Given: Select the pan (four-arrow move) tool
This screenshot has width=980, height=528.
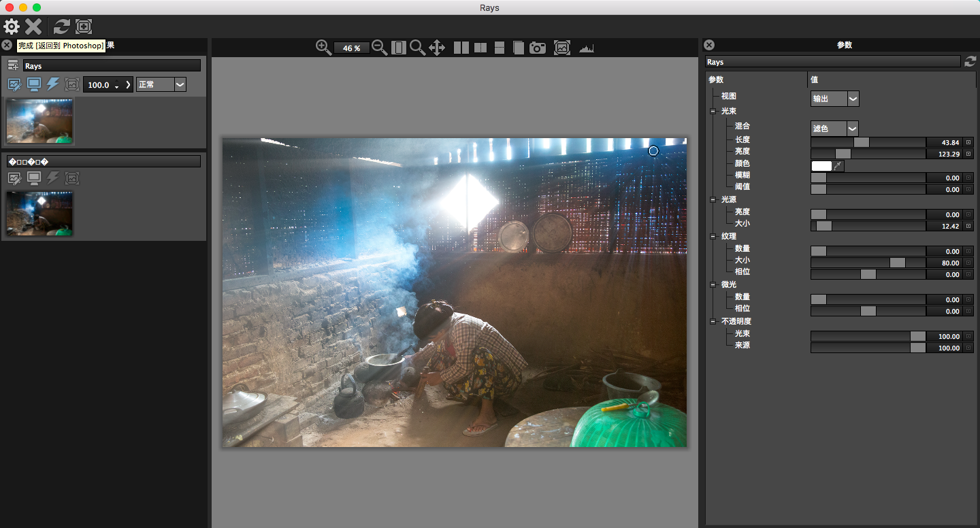Looking at the screenshot, I should tap(437, 48).
